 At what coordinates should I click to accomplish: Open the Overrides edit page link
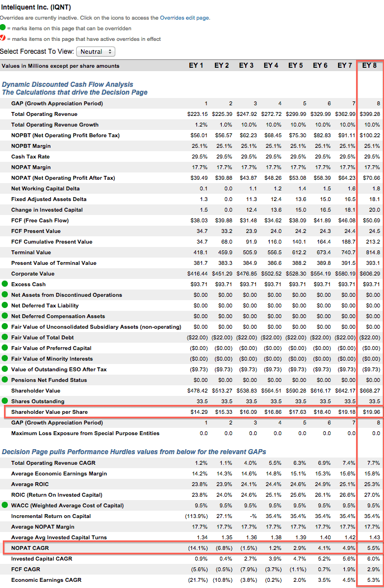[x=184, y=17]
